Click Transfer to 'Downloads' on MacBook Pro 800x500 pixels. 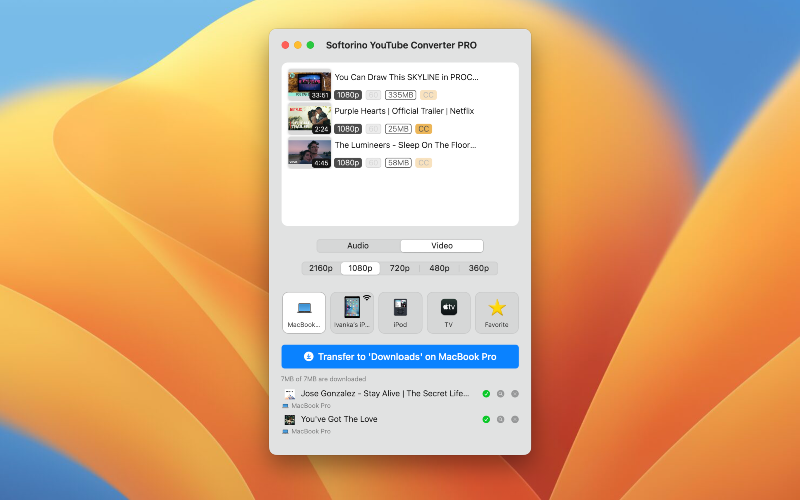[400, 357]
